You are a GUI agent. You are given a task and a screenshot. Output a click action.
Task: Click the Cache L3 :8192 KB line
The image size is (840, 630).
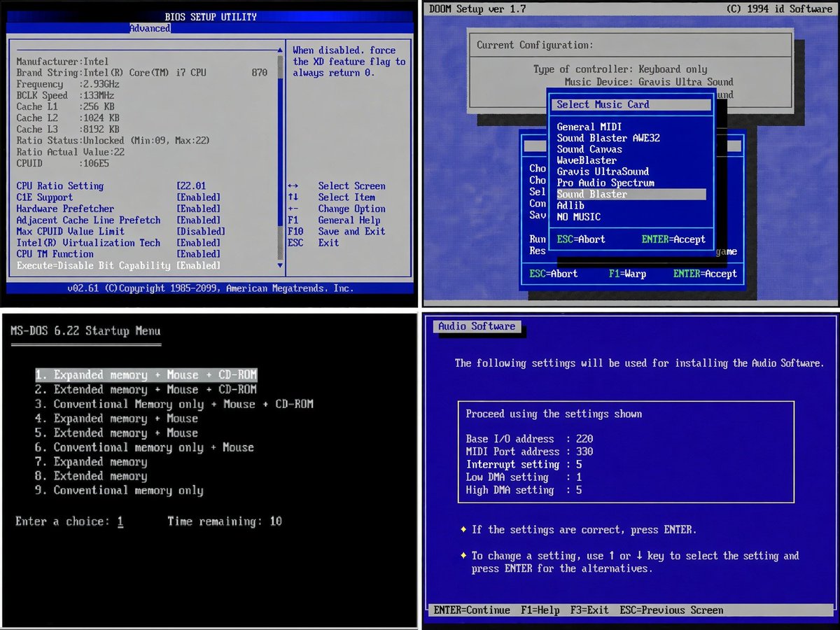pyautogui.click(x=68, y=129)
